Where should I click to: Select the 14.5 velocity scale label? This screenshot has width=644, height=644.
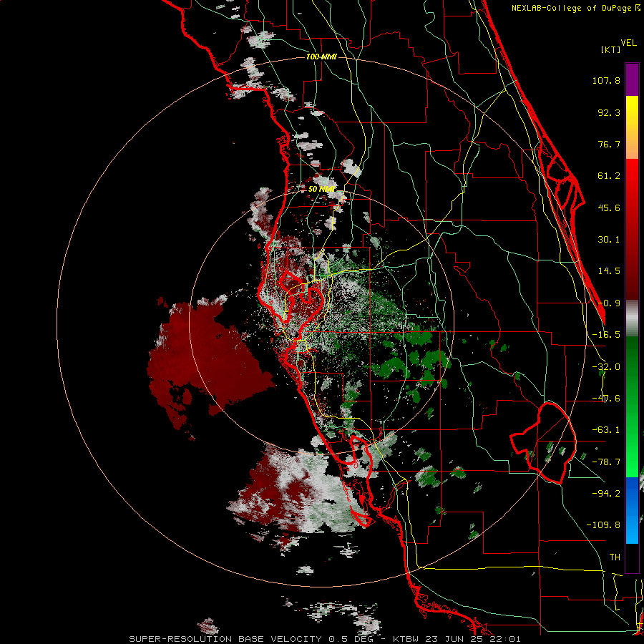[x=609, y=271]
